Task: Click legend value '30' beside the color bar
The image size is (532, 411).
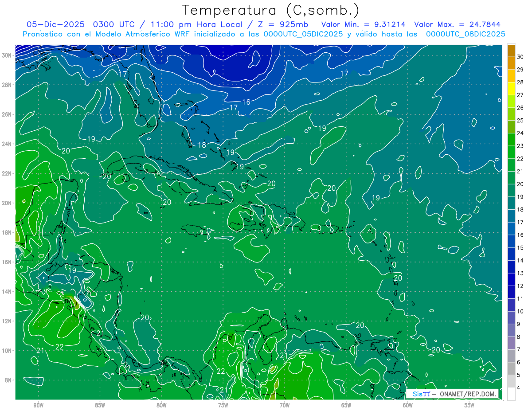Action: click(520, 56)
